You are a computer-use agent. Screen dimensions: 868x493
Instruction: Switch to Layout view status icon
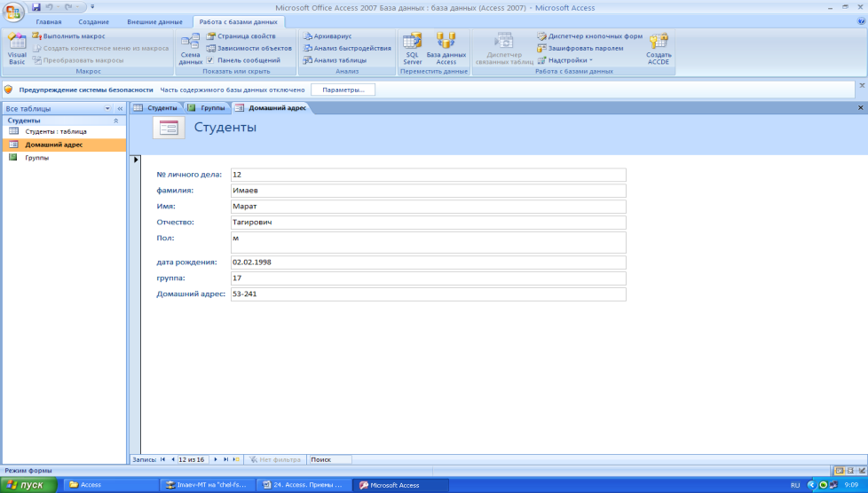(851, 470)
